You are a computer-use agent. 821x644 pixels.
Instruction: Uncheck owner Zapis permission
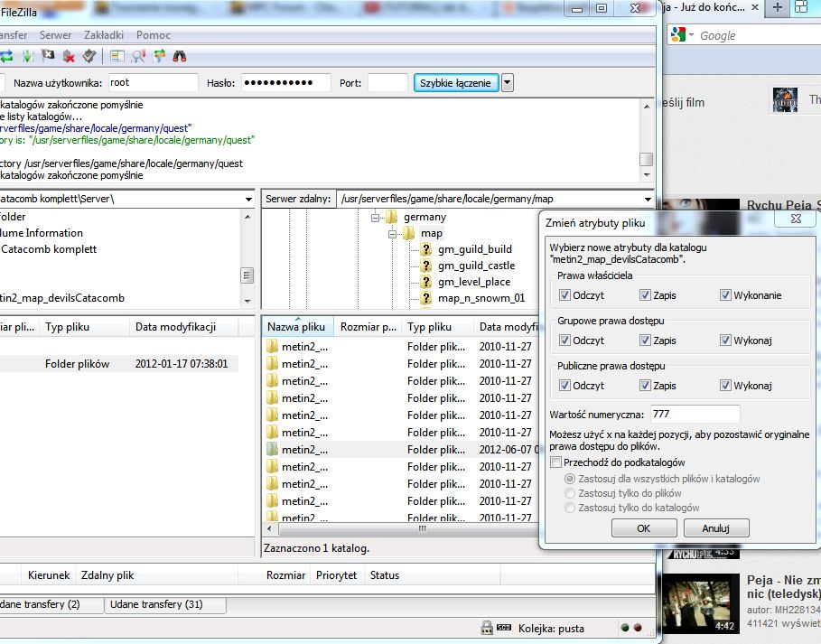645,294
